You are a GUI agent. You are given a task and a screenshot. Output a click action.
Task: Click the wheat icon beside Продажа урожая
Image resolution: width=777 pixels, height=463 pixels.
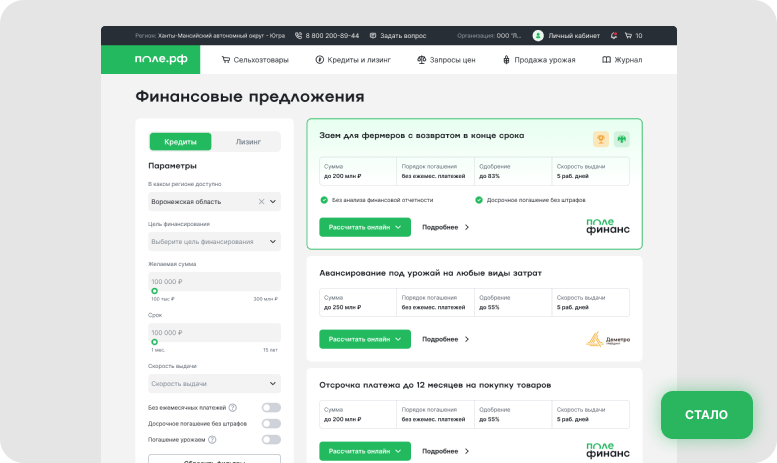506,59
